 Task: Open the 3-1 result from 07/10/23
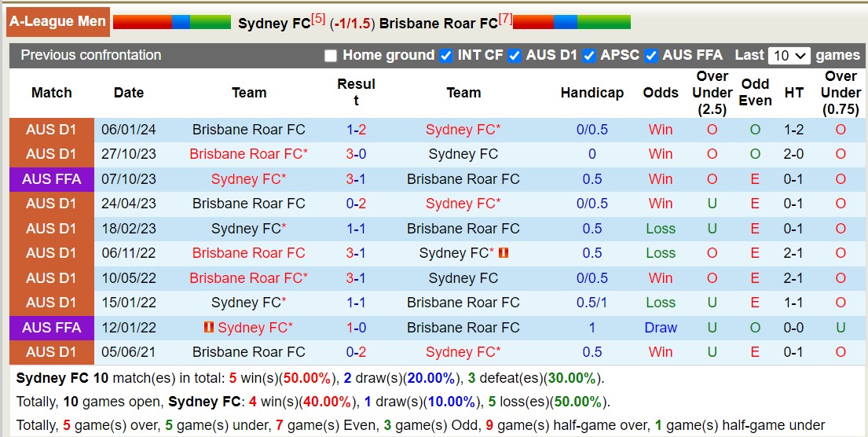356,179
